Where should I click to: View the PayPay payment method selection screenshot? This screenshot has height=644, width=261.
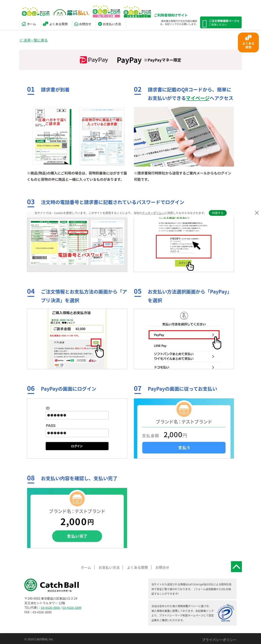pyautogui.click(x=184, y=339)
